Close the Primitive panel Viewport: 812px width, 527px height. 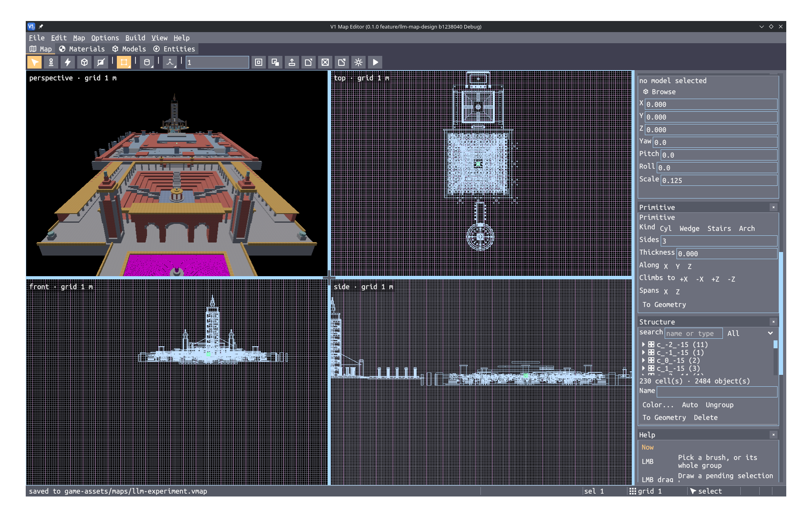click(773, 207)
